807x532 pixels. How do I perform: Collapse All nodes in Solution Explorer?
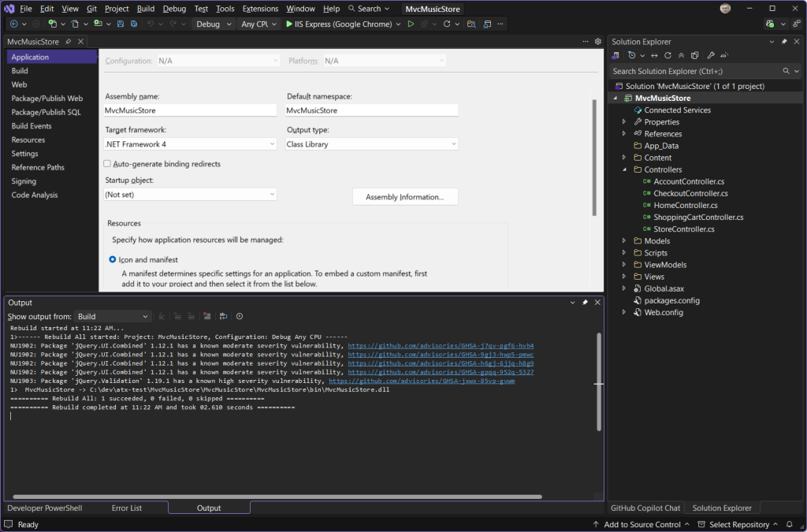coord(682,54)
